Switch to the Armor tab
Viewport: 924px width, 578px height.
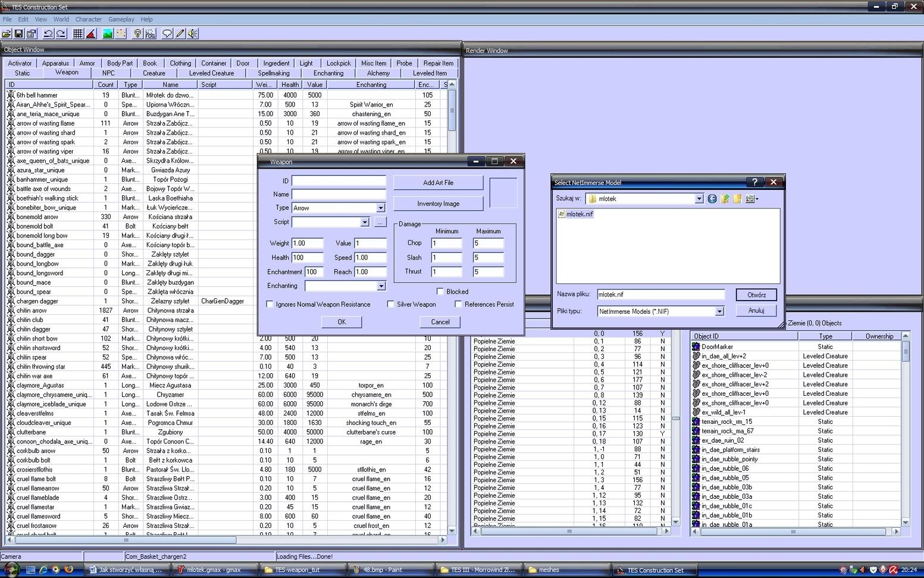(x=87, y=63)
